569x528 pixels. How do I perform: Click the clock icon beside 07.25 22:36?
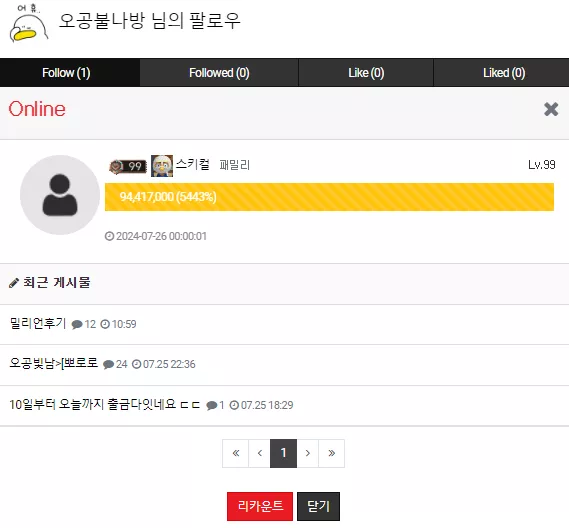tap(136, 364)
